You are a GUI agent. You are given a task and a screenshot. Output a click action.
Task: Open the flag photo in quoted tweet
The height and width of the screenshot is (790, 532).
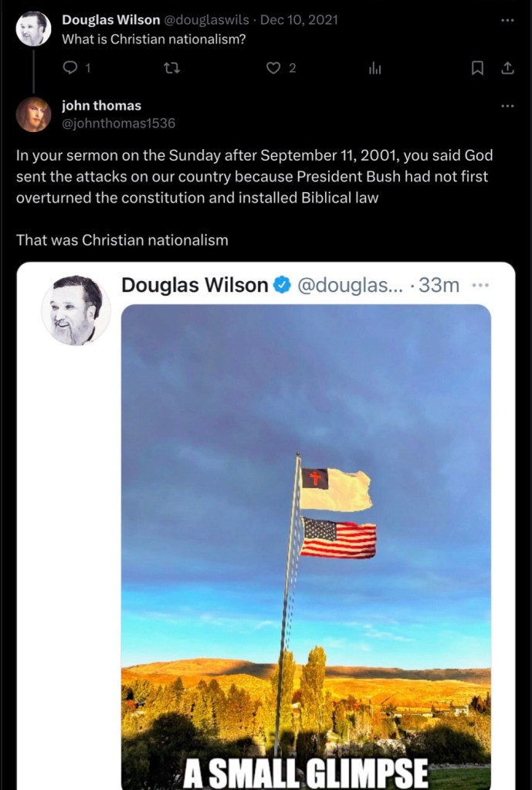point(307,547)
